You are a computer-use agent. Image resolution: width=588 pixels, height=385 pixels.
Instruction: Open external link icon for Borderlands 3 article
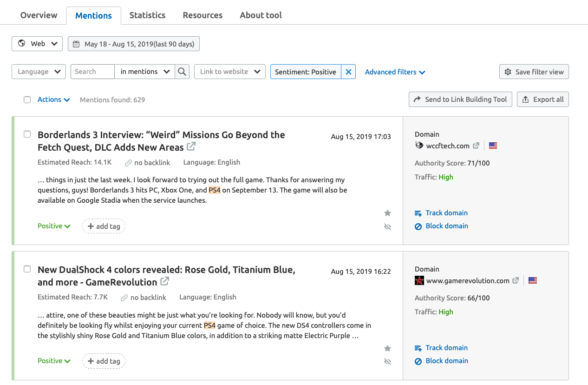[191, 146]
